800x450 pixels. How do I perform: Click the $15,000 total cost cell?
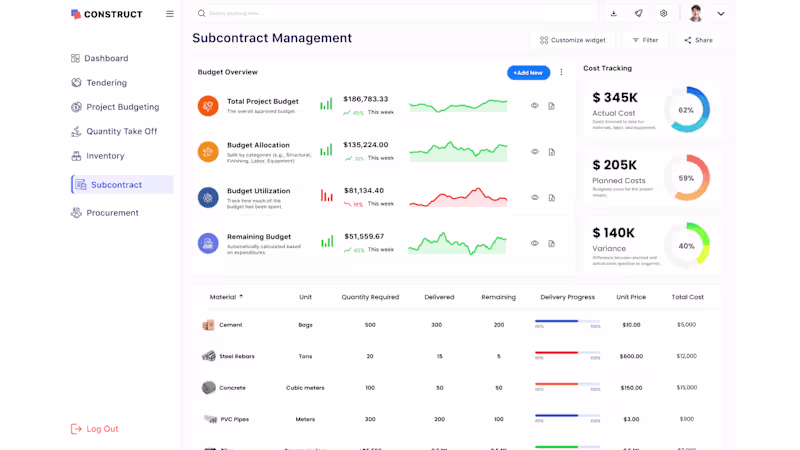pyautogui.click(x=687, y=388)
